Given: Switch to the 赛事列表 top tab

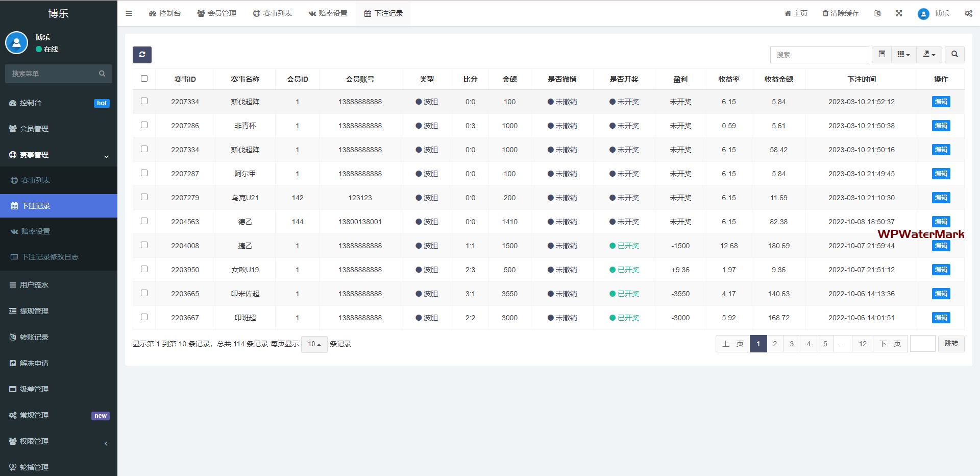Looking at the screenshot, I should point(272,13).
